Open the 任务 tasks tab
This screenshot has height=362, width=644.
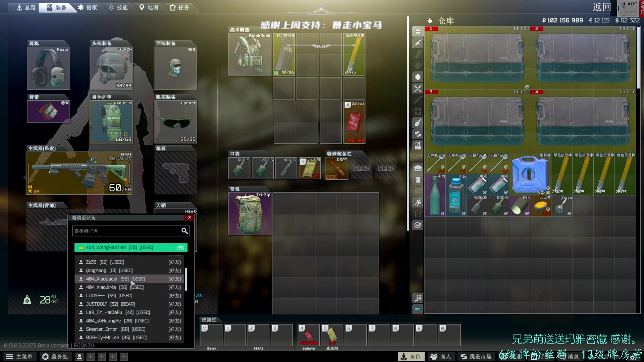(180, 7)
